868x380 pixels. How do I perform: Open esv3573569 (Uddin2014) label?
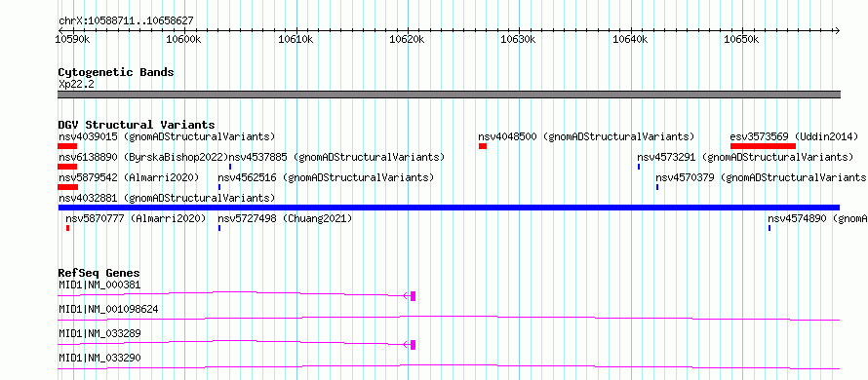(794, 136)
